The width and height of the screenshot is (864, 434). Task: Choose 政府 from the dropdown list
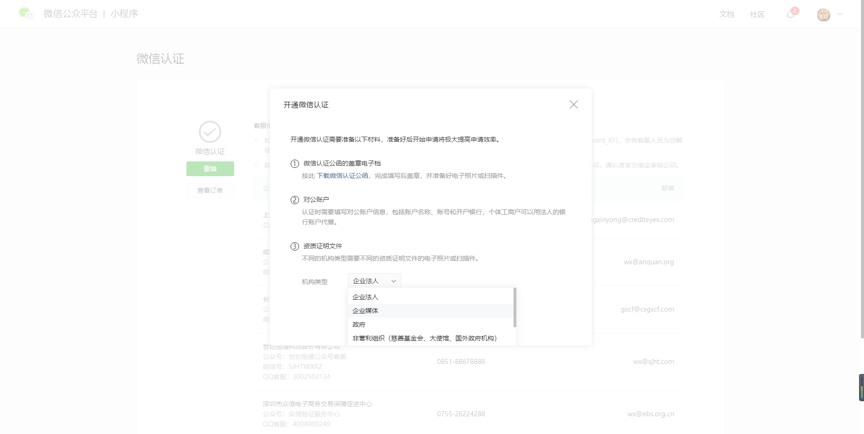(430, 324)
